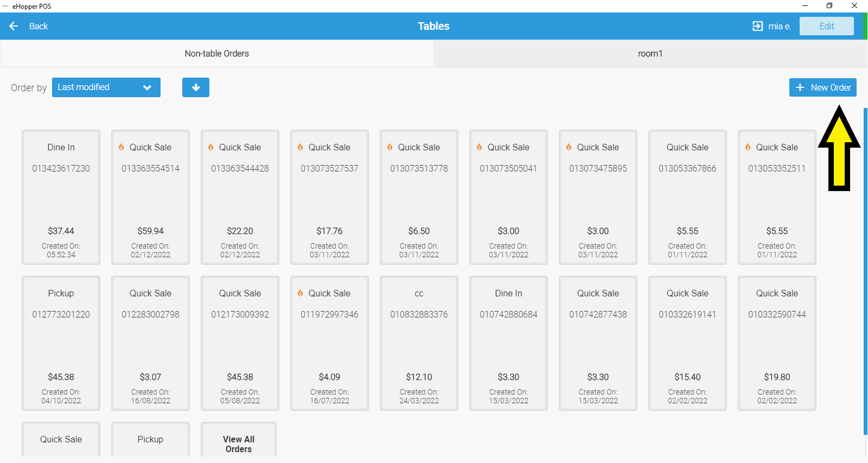Open Quick Sale order 010332619141
Screen dimensions: 868x463
[688, 343]
